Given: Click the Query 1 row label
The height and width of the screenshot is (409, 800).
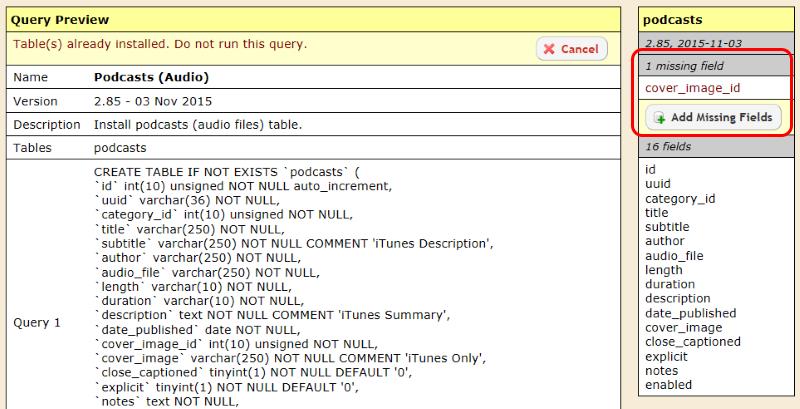Looking at the screenshot, I should [x=37, y=323].
